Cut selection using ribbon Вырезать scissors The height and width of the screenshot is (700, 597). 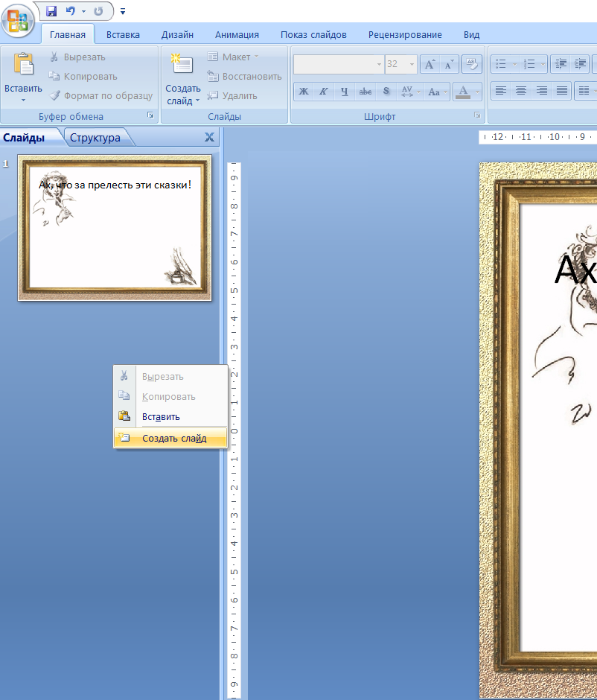77,57
